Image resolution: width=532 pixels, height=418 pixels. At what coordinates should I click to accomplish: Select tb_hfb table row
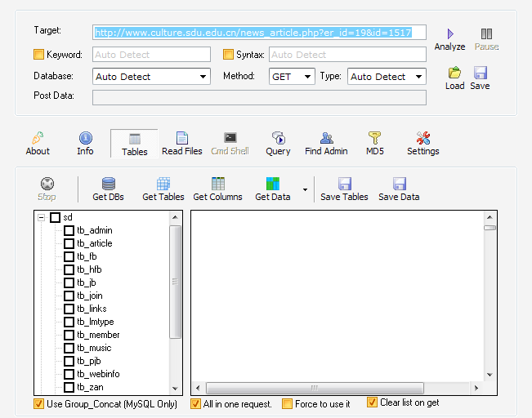click(89, 269)
